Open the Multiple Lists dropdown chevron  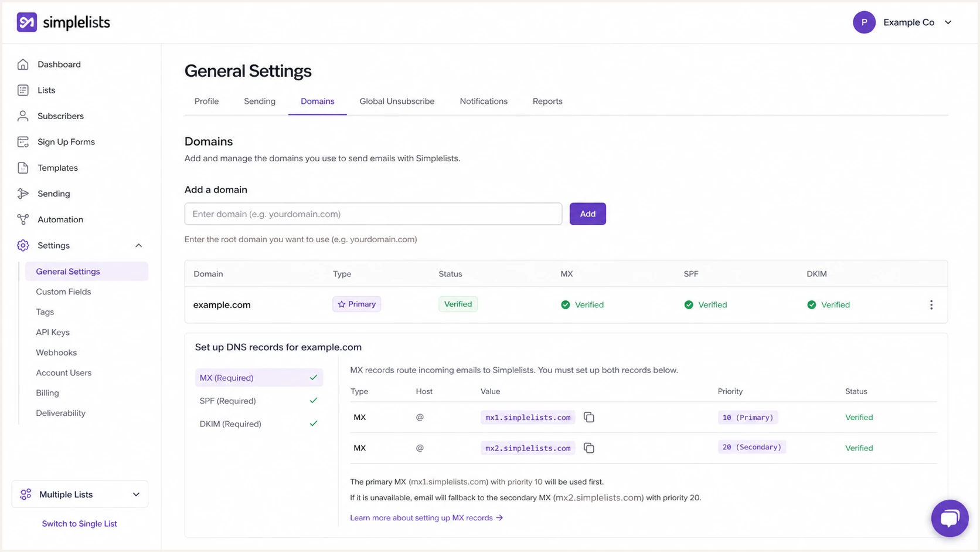pos(136,495)
